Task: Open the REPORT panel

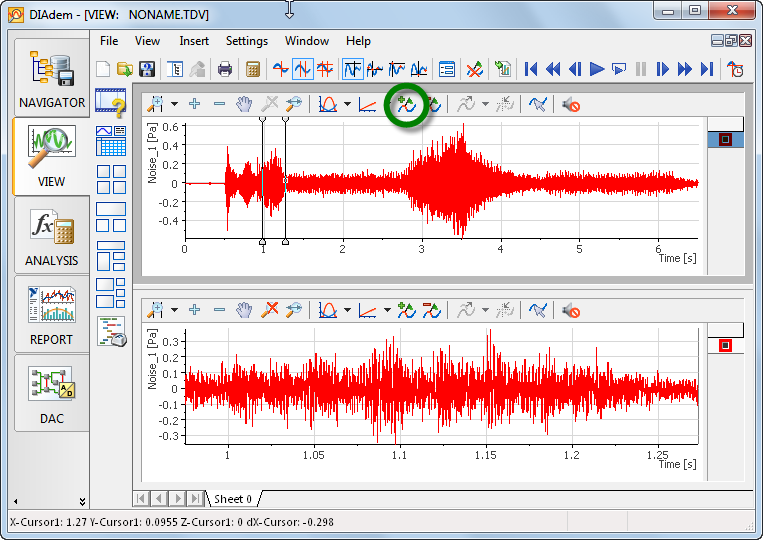Action: click(51, 314)
